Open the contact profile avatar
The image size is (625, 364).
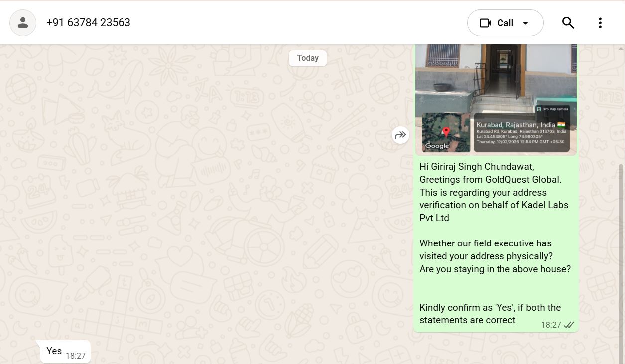point(23,23)
